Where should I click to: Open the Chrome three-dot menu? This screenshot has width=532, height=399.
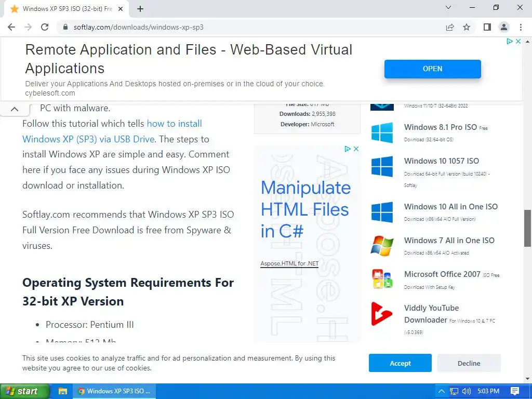[521, 27]
